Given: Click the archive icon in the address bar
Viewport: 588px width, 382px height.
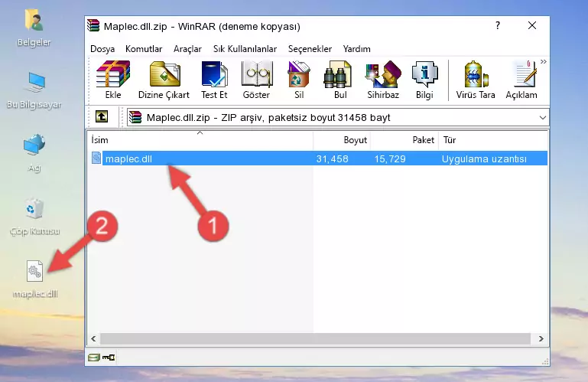Looking at the screenshot, I should (135, 118).
